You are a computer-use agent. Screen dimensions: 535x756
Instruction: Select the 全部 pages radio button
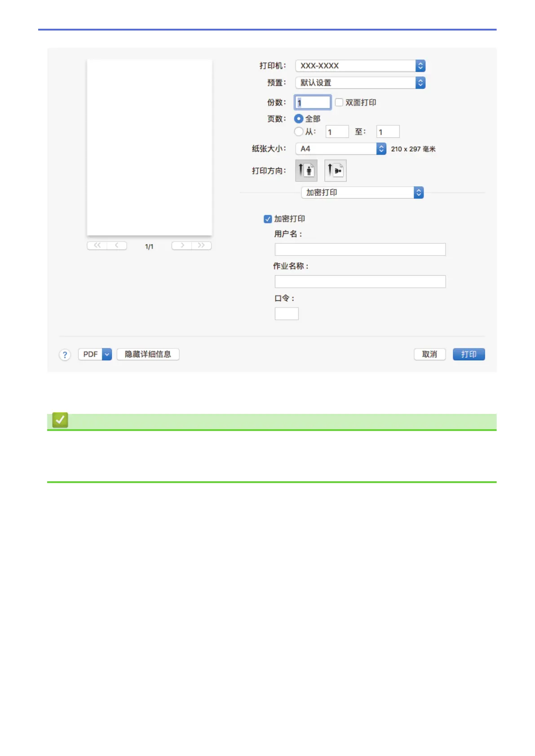coord(298,119)
